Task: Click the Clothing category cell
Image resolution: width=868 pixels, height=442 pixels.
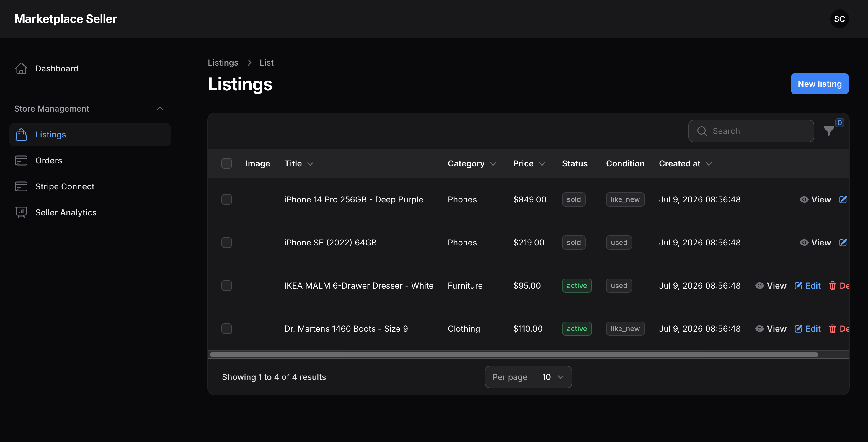Action: (x=464, y=329)
